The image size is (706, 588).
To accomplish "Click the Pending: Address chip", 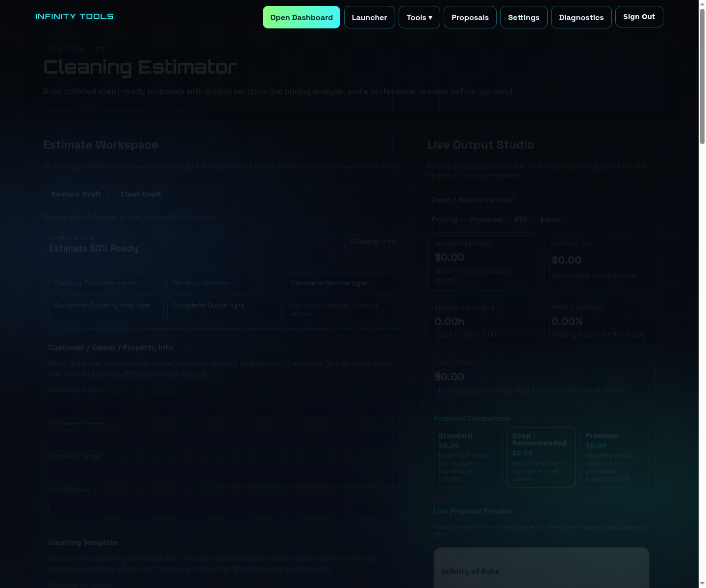I will (225, 283).
